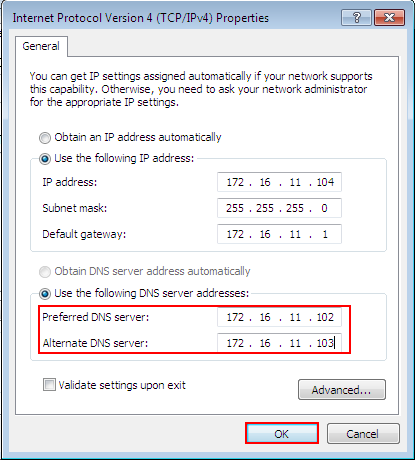
Task: Click the 'Default gateway:' label
Action: point(84,234)
